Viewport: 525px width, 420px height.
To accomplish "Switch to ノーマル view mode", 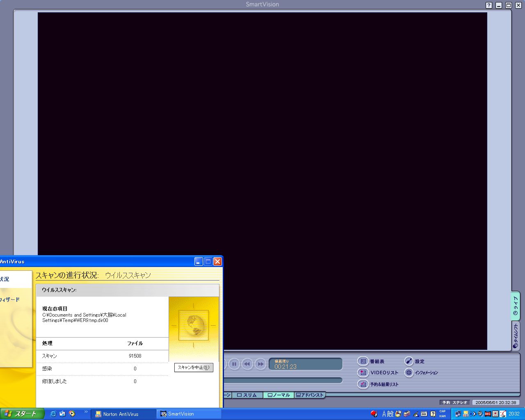I will (278, 395).
